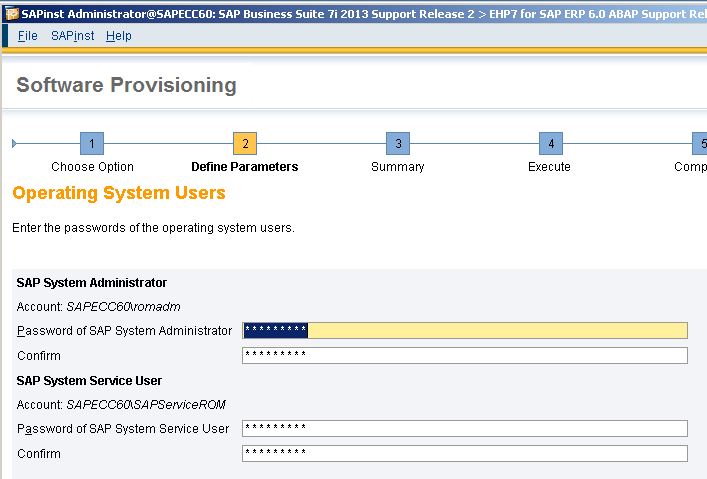Image resolution: width=707 pixels, height=479 pixels.
Task: Click the 'Password of SAP System Administrator' label
Action: click(124, 331)
